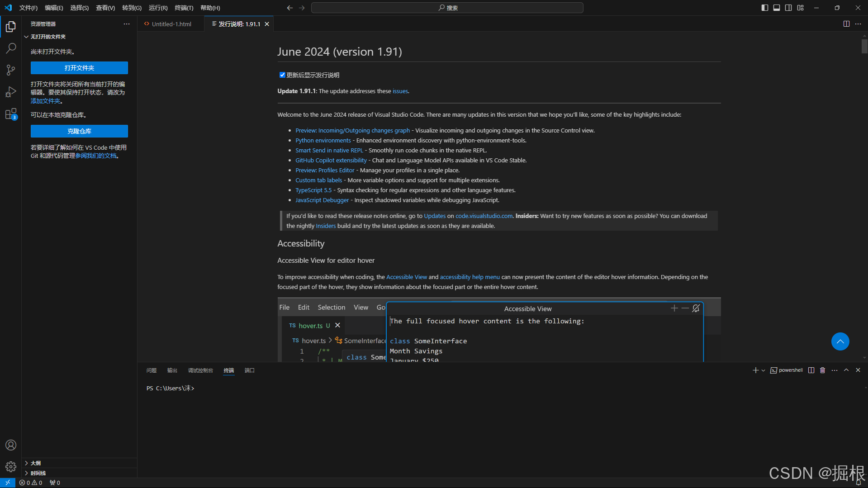Click the ports forwarded status indicator

click(55, 483)
